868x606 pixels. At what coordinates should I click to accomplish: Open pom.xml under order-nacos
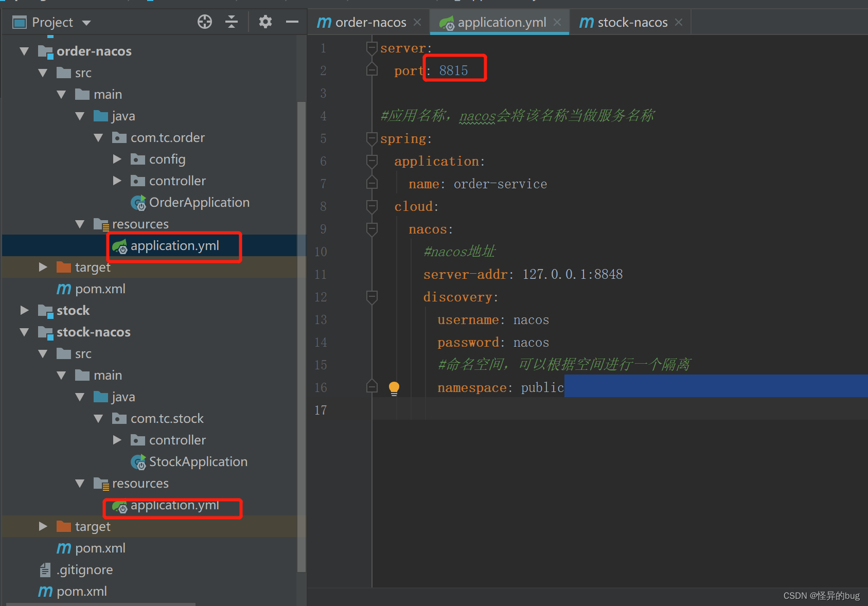100,289
